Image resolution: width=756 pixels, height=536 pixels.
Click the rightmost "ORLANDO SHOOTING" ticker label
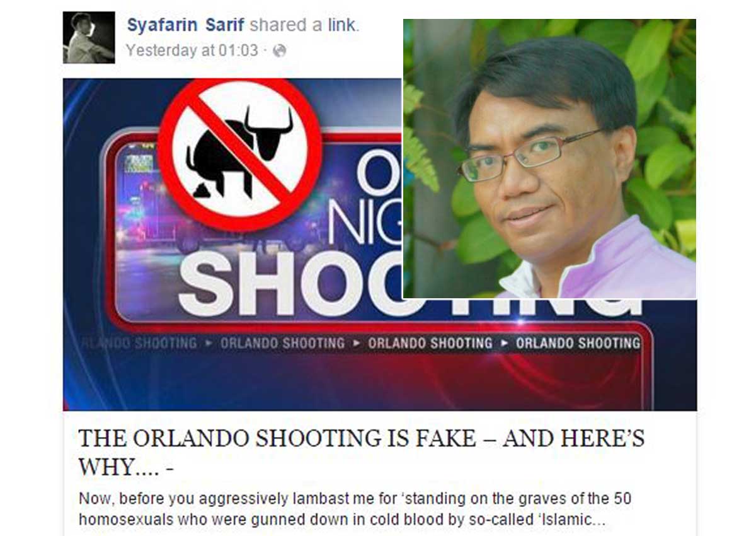(x=578, y=344)
